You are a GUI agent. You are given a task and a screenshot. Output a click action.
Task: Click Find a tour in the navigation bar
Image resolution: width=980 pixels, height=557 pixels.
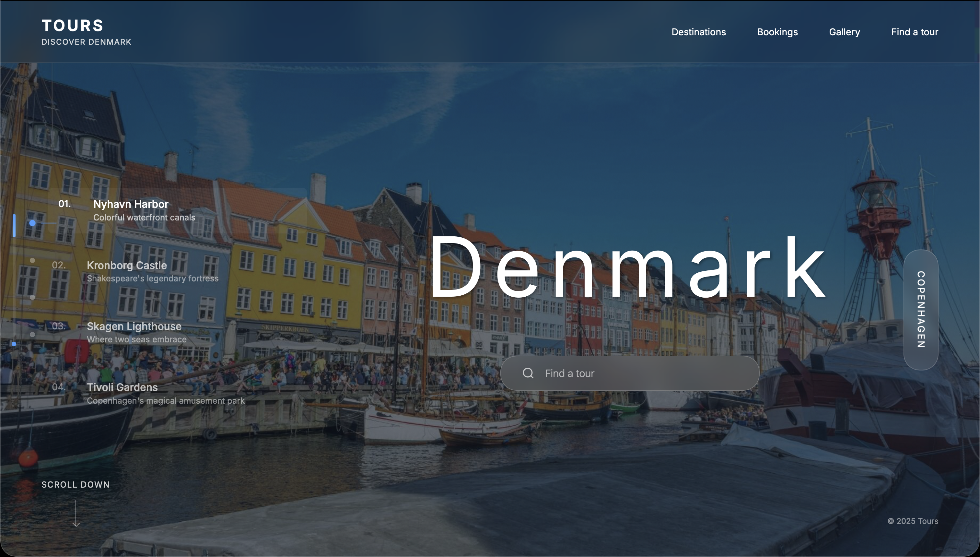(915, 32)
